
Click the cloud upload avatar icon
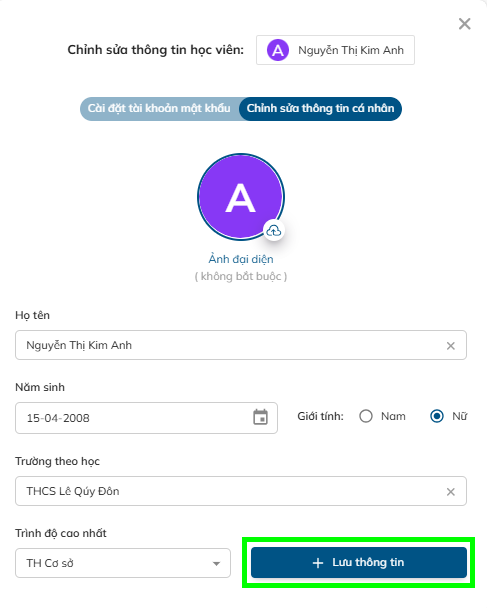274,231
